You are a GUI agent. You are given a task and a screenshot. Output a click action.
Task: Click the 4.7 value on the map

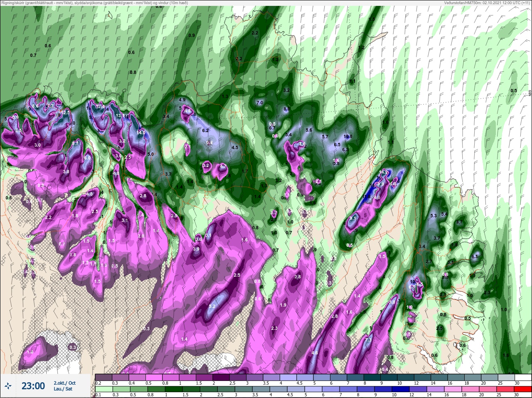click(x=223, y=167)
